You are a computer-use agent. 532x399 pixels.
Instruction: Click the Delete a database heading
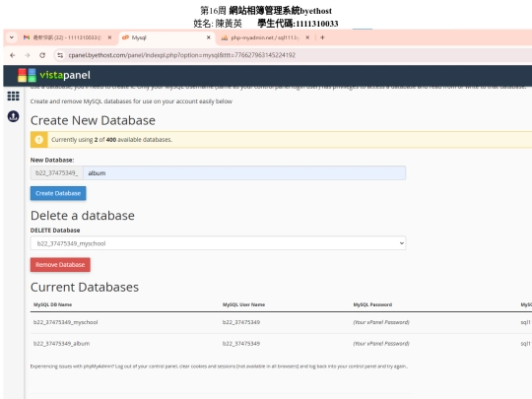coord(83,216)
